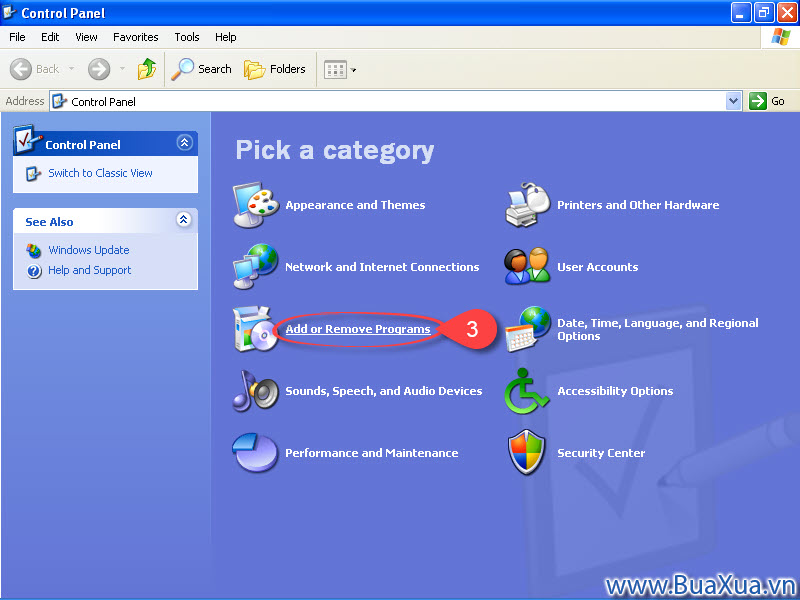The height and width of the screenshot is (600, 800).
Task: Click Appearance and Themes text link
Action: (x=355, y=205)
